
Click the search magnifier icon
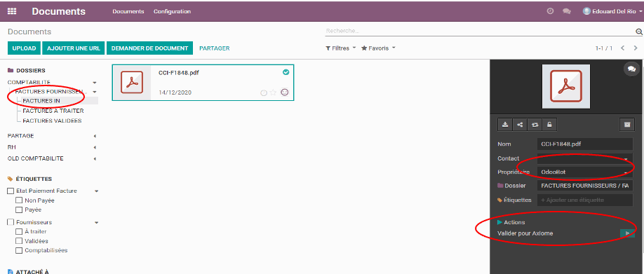pyautogui.click(x=638, y=32)
